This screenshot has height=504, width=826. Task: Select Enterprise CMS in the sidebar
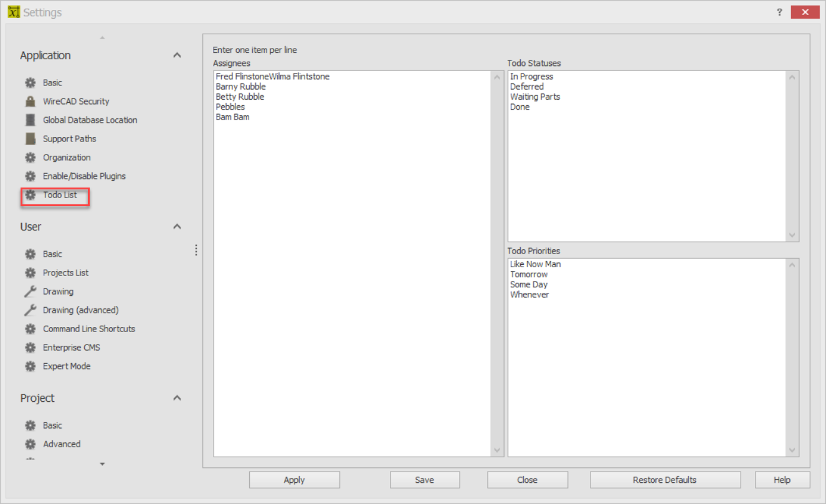(72, 347)
